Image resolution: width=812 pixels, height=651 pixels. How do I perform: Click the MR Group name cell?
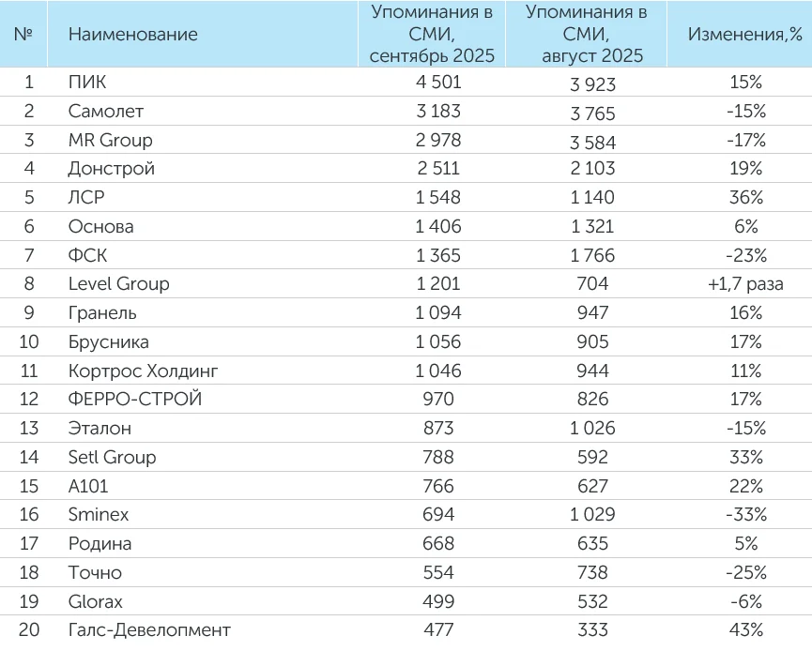(110, 141)
